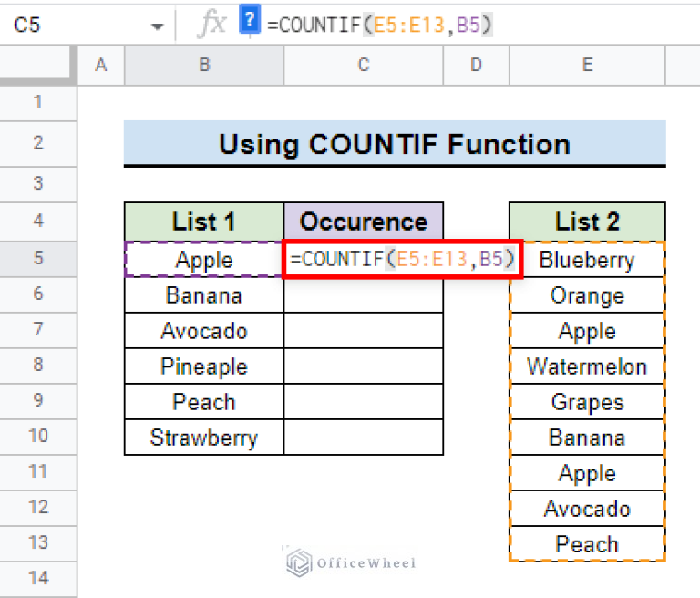700x598 pixels.
Task: Select row 7 header
Action: [x=38, y=330]
